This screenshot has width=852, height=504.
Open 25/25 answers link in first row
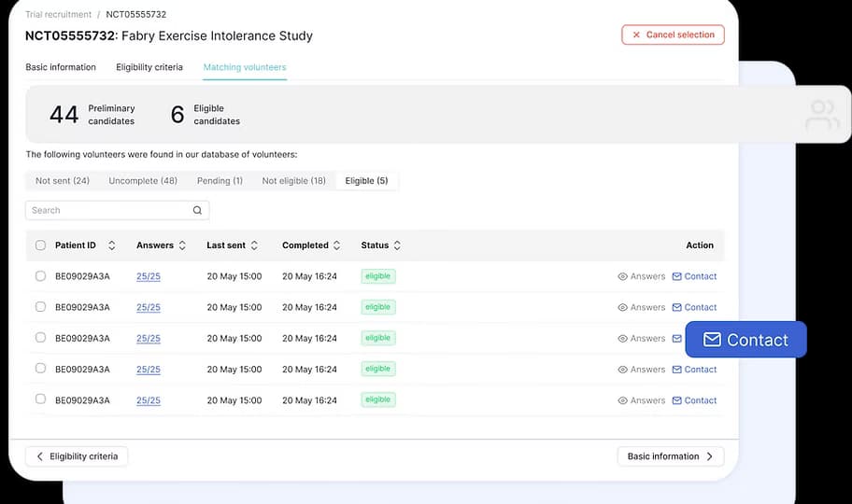149,276
